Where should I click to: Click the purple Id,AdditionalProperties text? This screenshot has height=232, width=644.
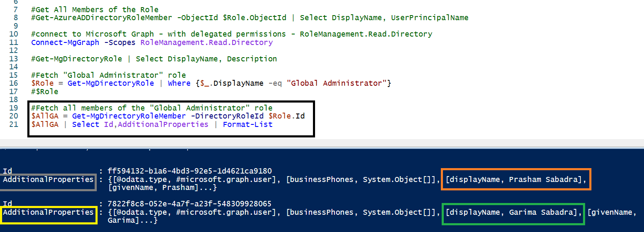[156, 124]
